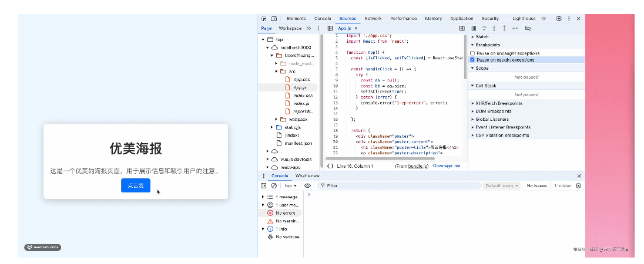Screen dimensions: 644x264
Task: Open DevTools settings gear in top bar
Action: click(559, 18)
